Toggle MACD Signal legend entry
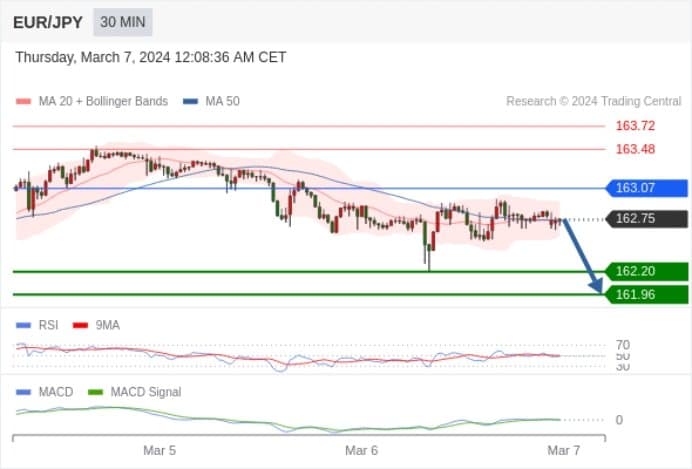Image resolution: width=692 pixels, height=469 pixels. tap(135, 392)
